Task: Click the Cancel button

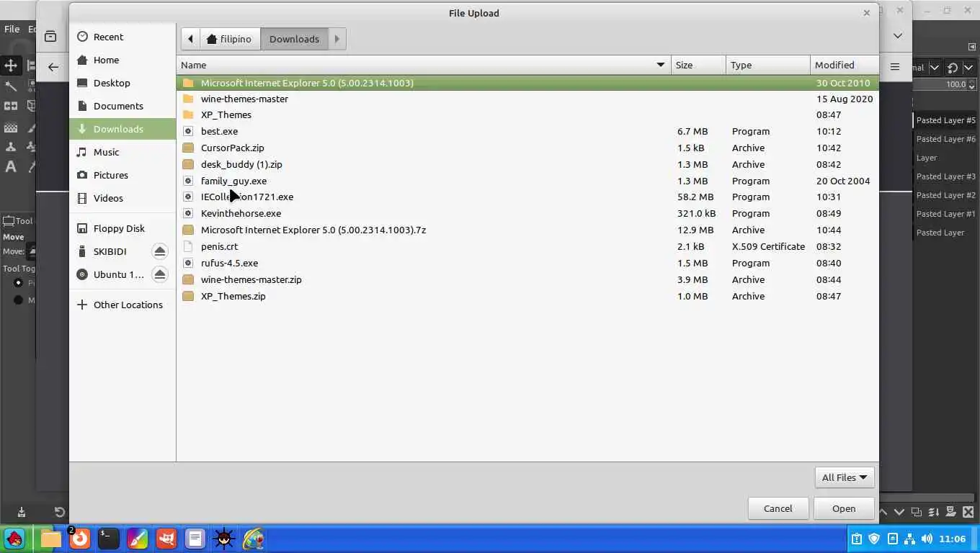Action: (778, 508)
